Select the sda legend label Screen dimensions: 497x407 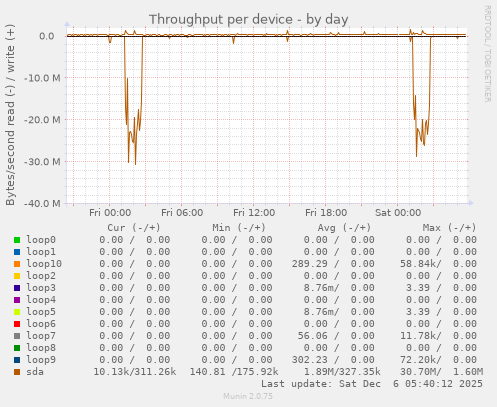point(35,372)
